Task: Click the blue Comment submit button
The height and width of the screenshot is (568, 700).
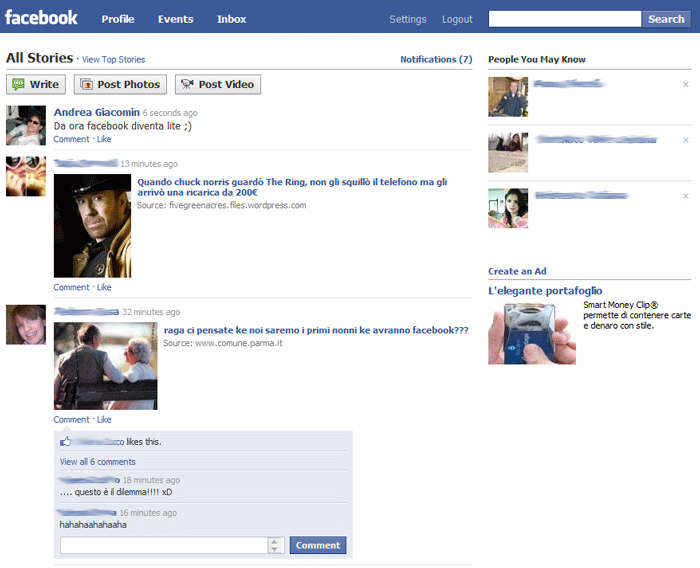Action: (x=318, y=545)
